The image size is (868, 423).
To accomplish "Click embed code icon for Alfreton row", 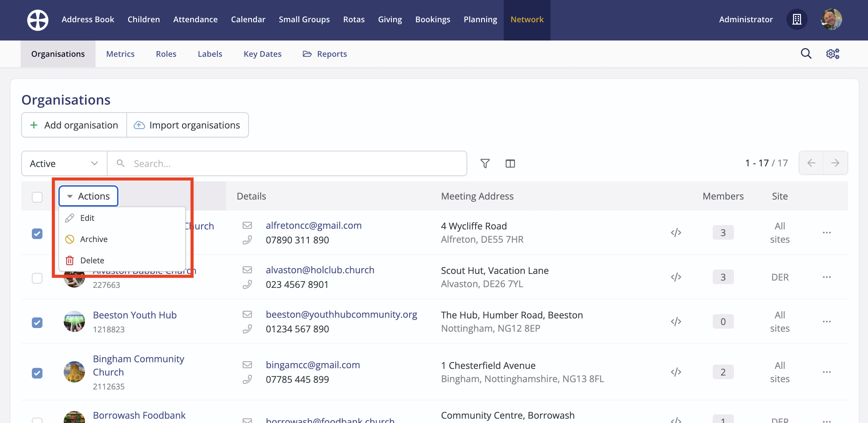I will click(x=676, y=232).
